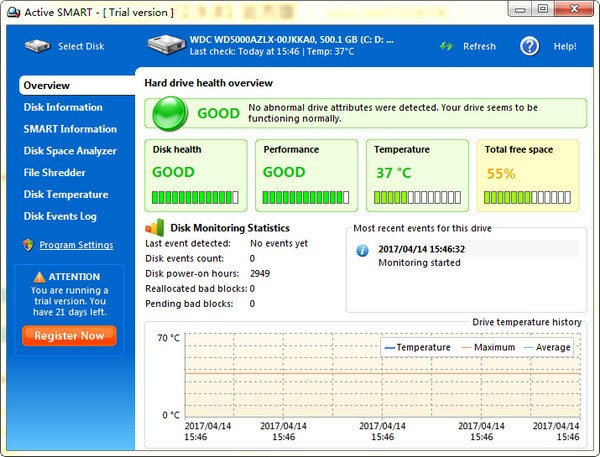The width and height of the screenshot is (600, 457).
Task: Switch to Disk Space Analyzer
Action: [x=70, y=151]
